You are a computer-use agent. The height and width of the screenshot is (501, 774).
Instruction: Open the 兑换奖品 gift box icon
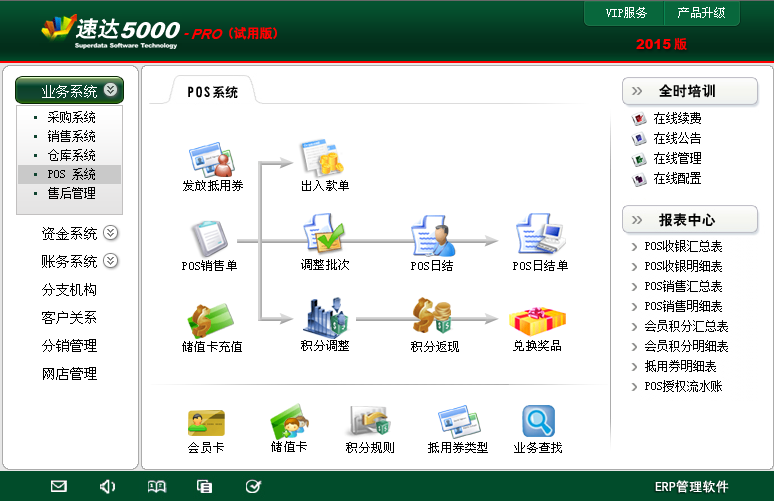tap(537, 321)
